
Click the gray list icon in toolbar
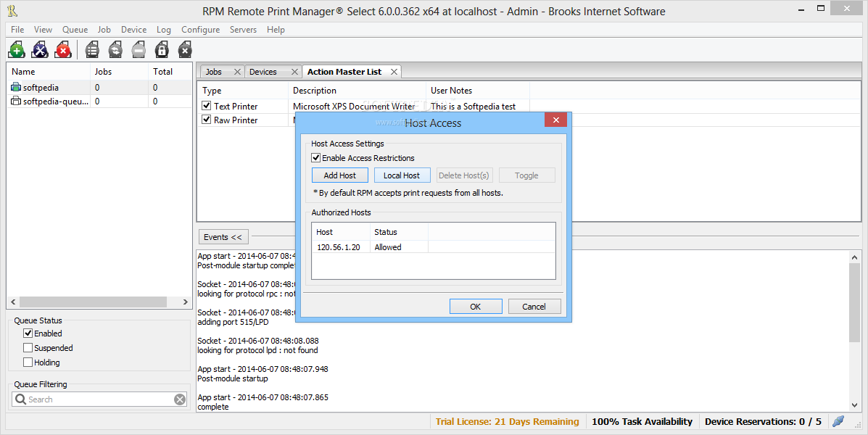(92, 50)
